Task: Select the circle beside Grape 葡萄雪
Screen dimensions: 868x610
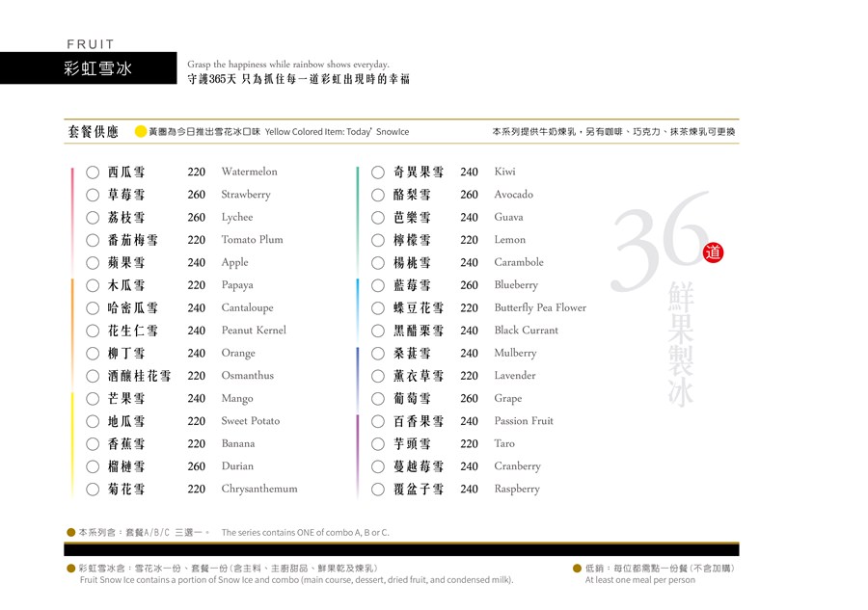Action: click(377, 399)
